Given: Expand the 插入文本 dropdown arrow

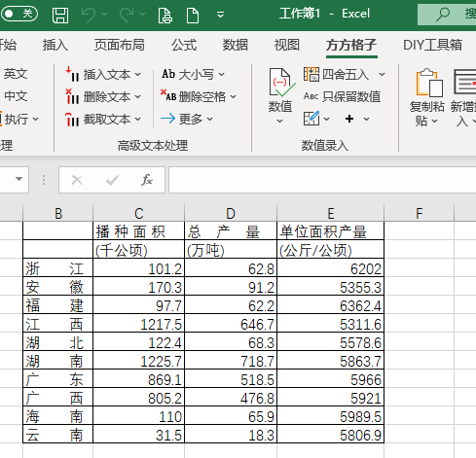Looking at the screenshot, I should [138, 75].
